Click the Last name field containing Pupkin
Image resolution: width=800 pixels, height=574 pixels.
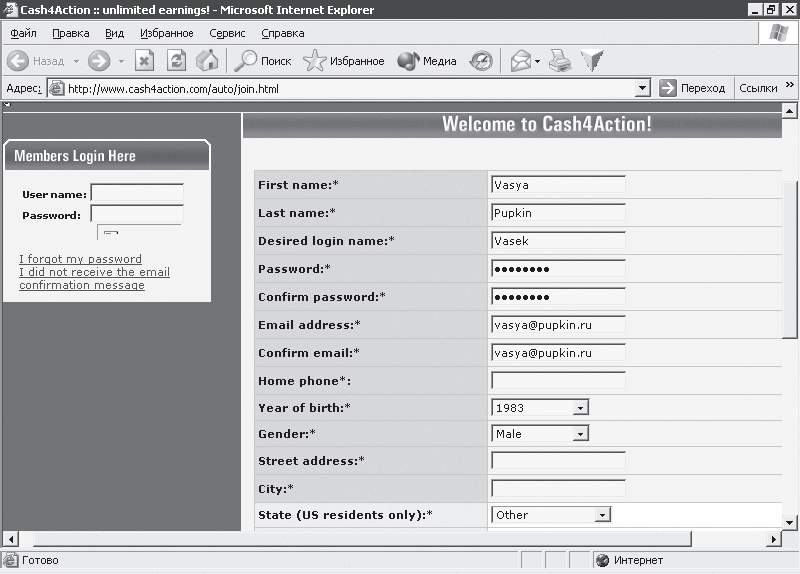(x=558, y=213)
